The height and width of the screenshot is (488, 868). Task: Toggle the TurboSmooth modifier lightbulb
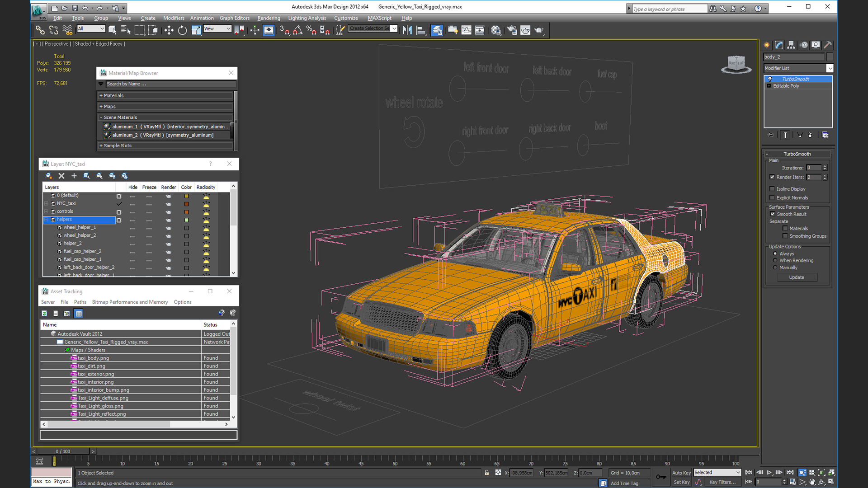pyautogui.click(x=769, y=79)
